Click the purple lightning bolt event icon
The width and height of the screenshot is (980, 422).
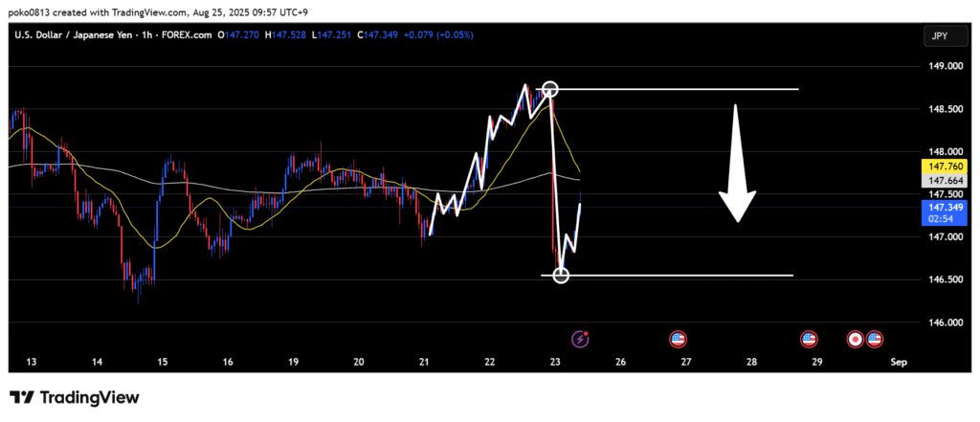coord(580,338)
